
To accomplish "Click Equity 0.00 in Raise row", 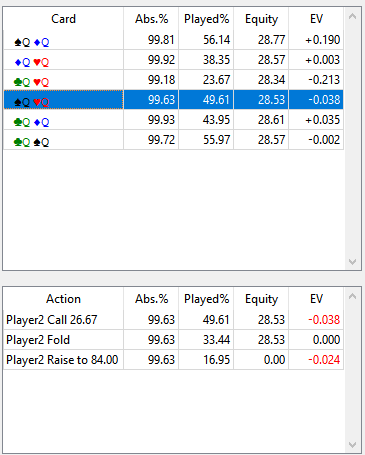I will coord(274,360).
